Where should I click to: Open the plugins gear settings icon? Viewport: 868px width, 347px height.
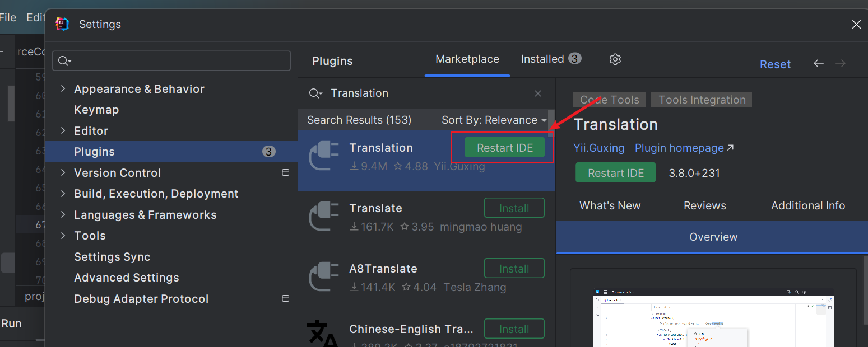point(615,59)
